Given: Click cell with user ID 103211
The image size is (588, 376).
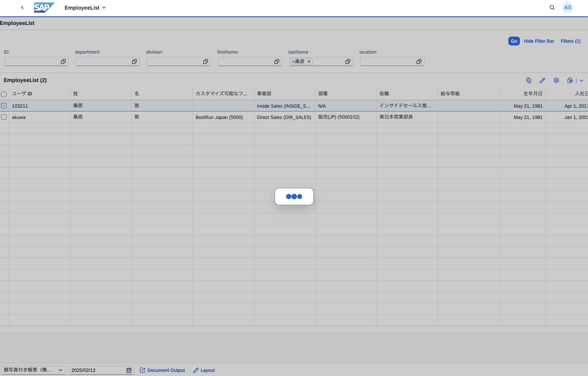Looking at the screenshot, I should (40, 106).
